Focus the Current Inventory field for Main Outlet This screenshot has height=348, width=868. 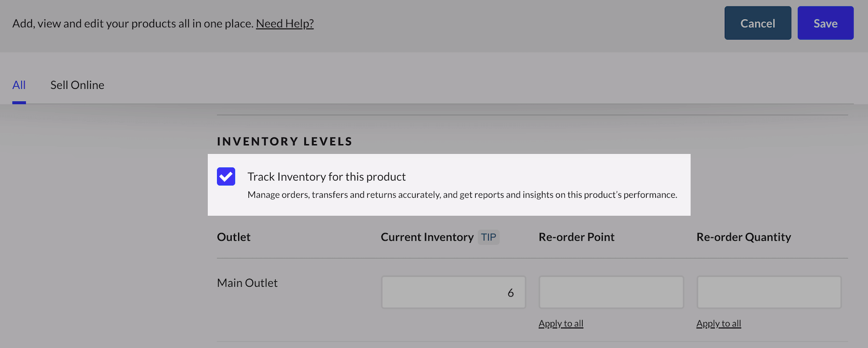[454, 293]
